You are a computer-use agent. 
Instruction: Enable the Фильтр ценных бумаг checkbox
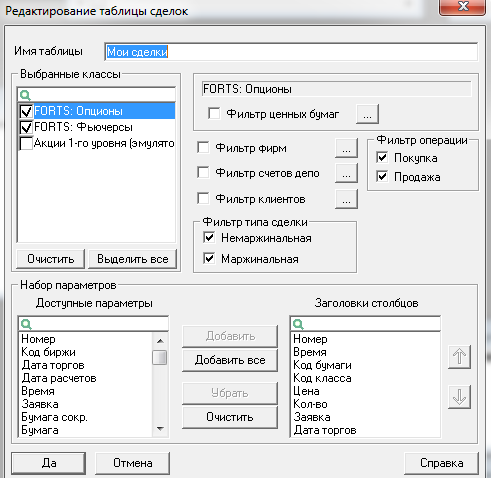(214, 113)
